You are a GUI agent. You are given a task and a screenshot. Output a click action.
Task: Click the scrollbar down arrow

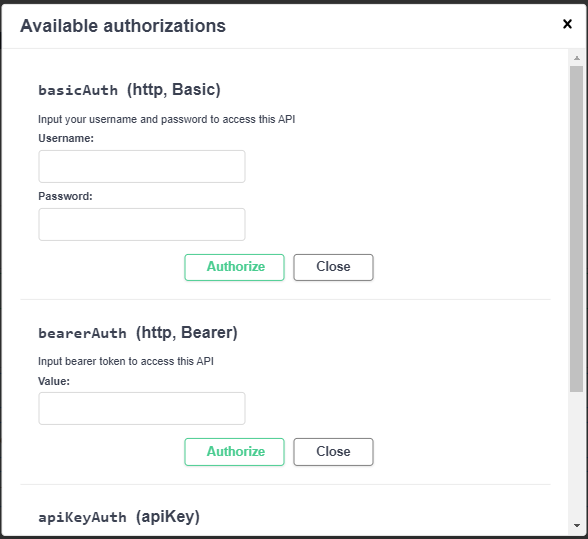(x=577, y=525)
